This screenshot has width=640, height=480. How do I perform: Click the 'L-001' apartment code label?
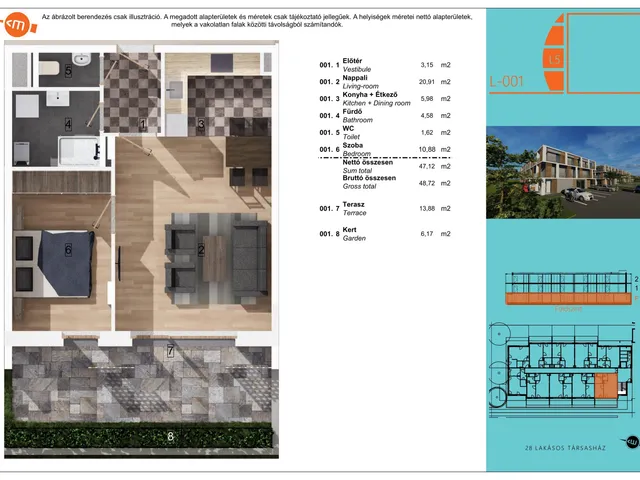[x=506, y=81]
